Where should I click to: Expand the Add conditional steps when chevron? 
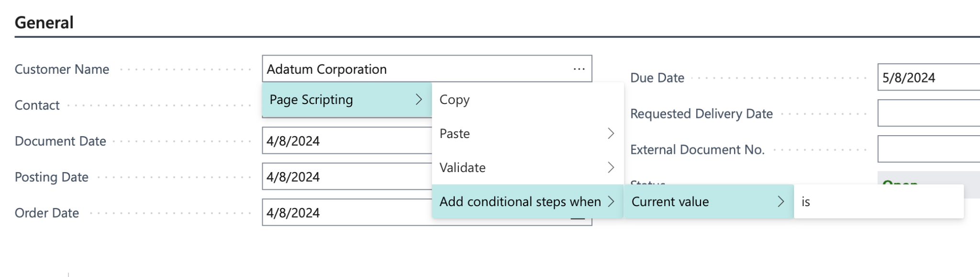612,202
